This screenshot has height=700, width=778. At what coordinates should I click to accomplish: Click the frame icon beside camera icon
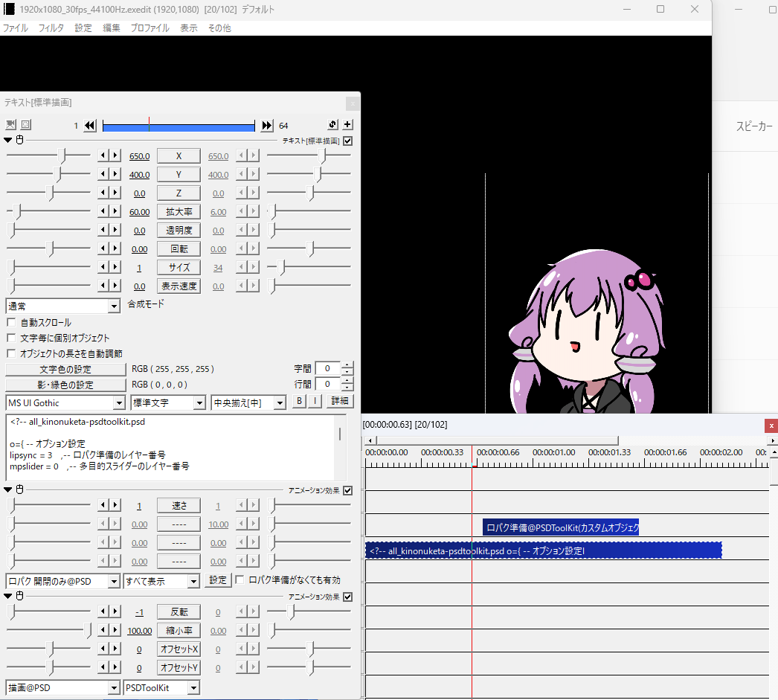[26, 124]
